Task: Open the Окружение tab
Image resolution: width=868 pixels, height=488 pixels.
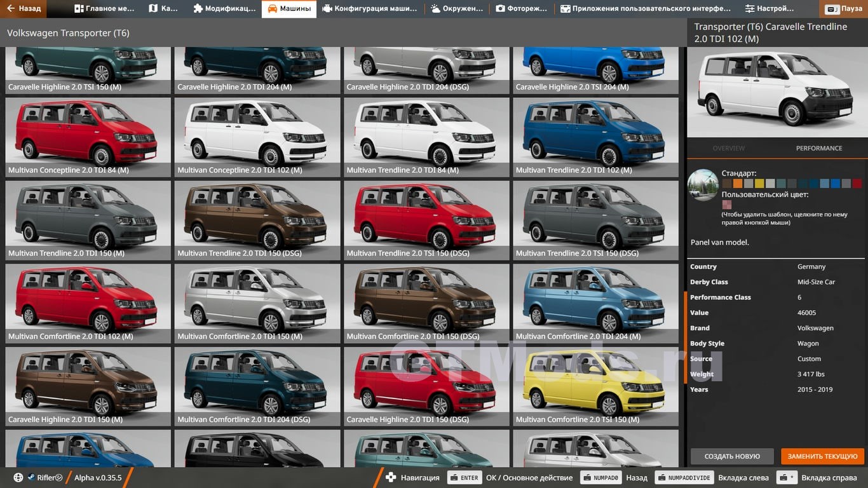Action: [x=456, y=9]
